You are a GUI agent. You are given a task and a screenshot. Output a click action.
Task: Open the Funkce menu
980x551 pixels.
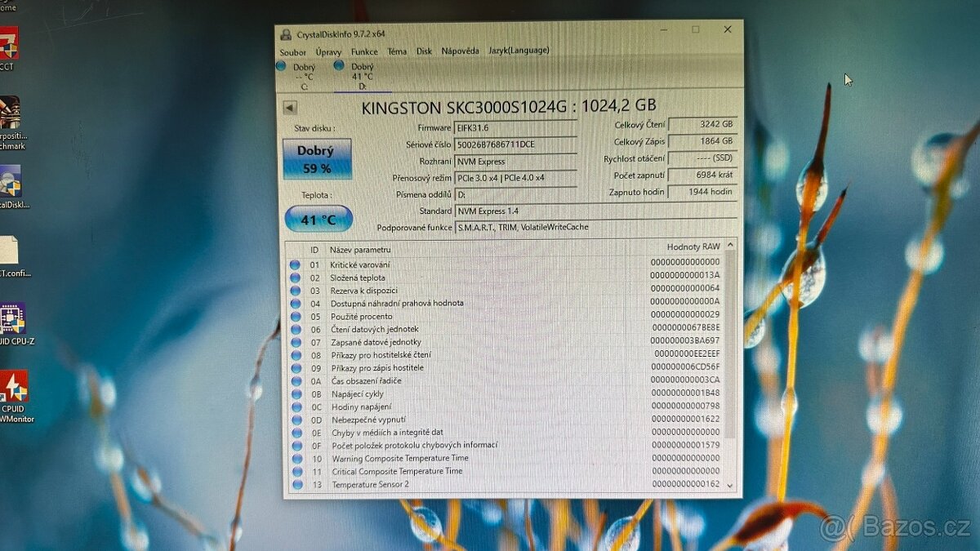tap(364, 51)
